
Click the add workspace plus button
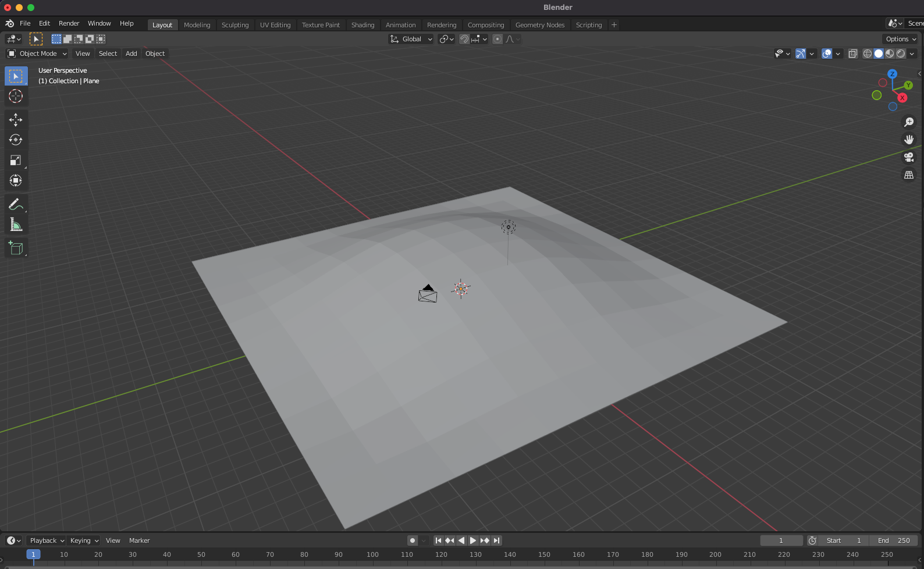614,25
